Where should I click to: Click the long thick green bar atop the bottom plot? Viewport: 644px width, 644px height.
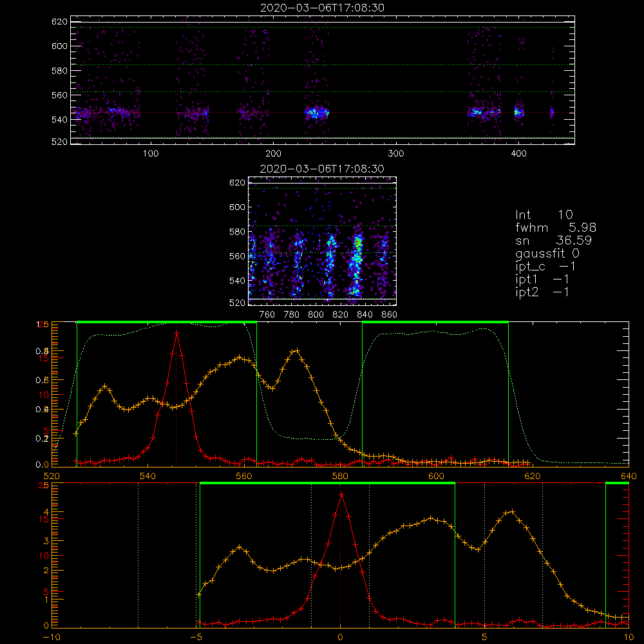(x=327, y=484)
